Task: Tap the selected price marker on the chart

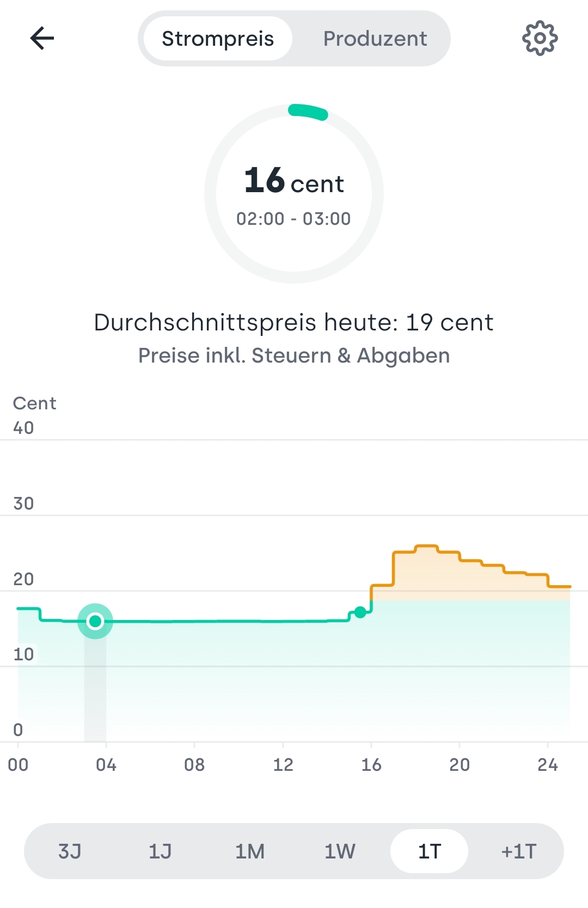Action: pos(95,621)
